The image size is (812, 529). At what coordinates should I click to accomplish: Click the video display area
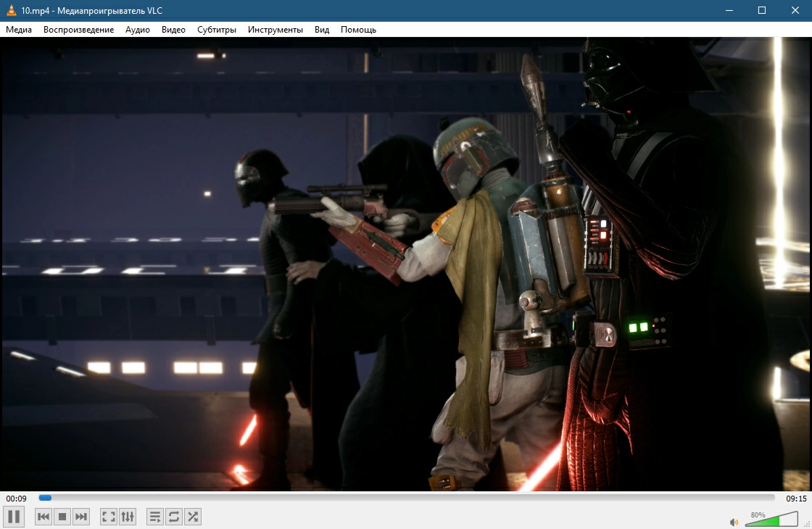pyautogui.click(x=406, y=264)
